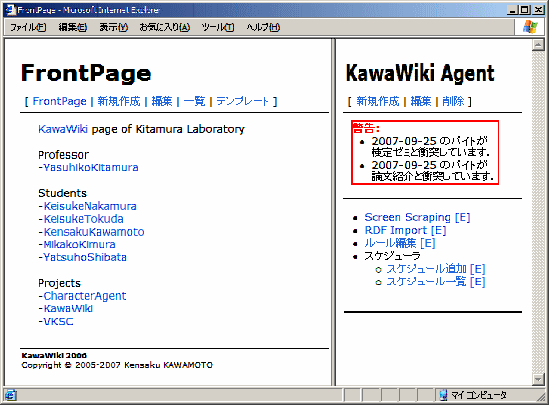Viewport: 549px width, 405px height.
Task: Click the テンプレート link under FrontPage
Action: coord(242,102)
